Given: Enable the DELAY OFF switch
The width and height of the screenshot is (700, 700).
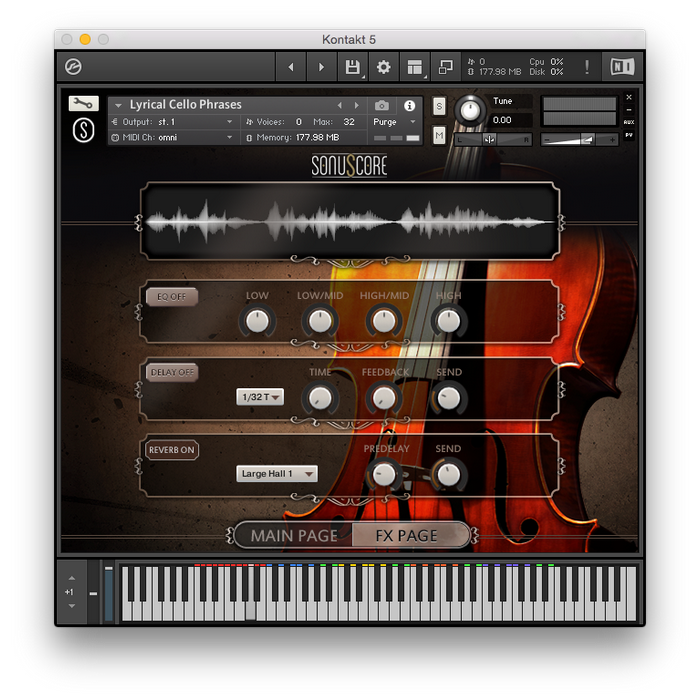Looking at the screenshot, I should pyautogui.click(x=172, y=373).
